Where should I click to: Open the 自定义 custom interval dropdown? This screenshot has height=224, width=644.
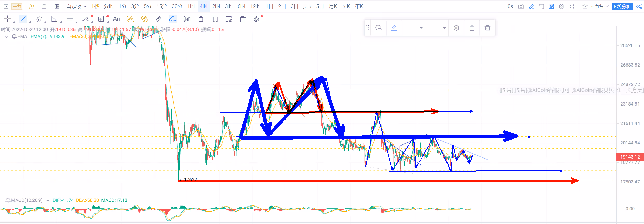click(x=76, y=6)
